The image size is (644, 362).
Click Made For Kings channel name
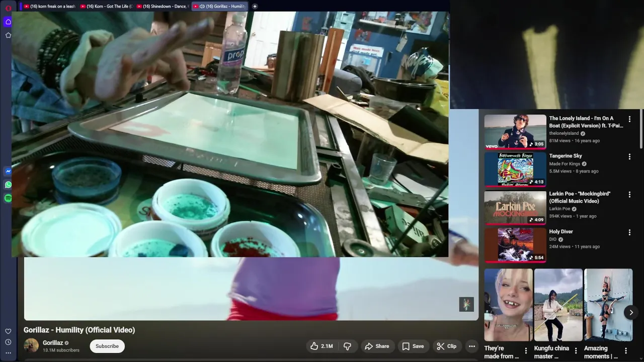click(565, 164)
